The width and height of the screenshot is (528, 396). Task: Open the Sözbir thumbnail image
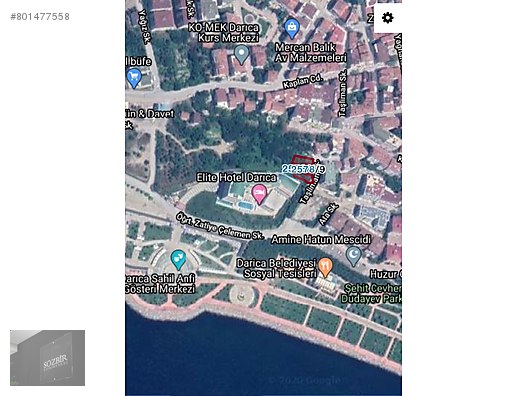(x=47, y=358)
